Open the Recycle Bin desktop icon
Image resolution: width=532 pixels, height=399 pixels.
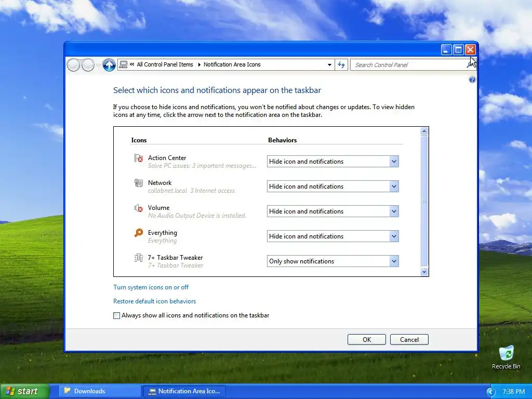coord(506,357)
